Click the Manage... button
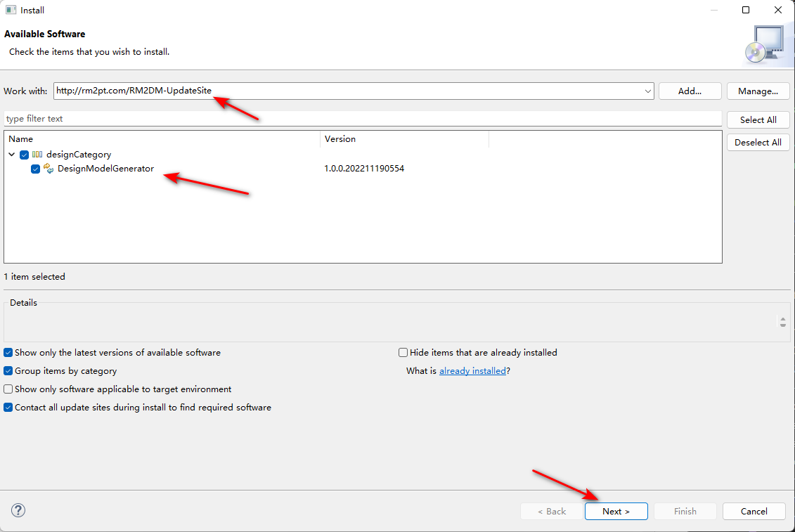This screenshot has width=795, height=532. pyautogui.click(x=758, y=91)
